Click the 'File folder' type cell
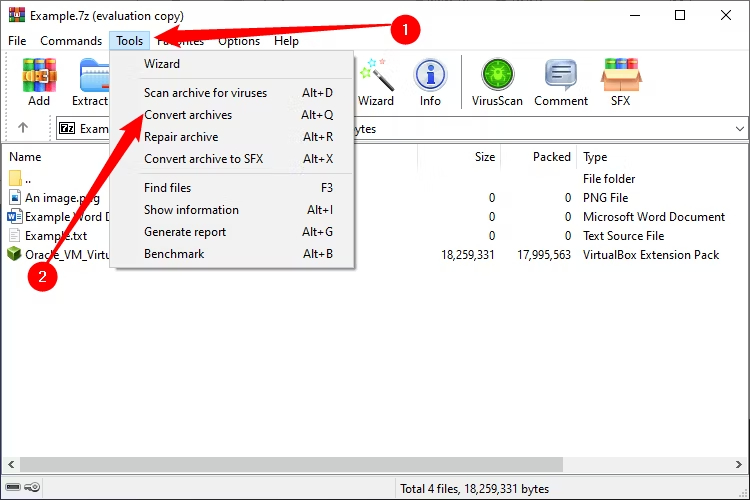 point(608,178)
